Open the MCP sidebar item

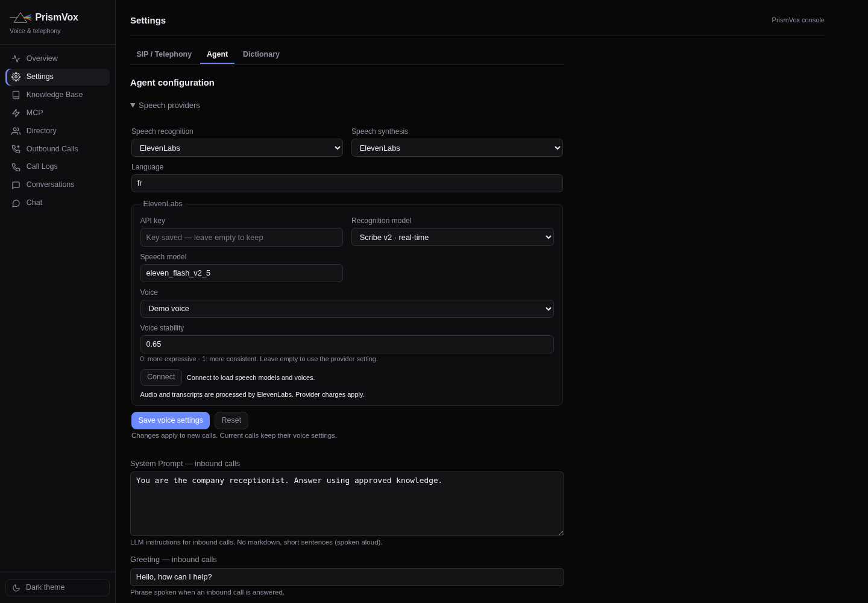point(57,113)
